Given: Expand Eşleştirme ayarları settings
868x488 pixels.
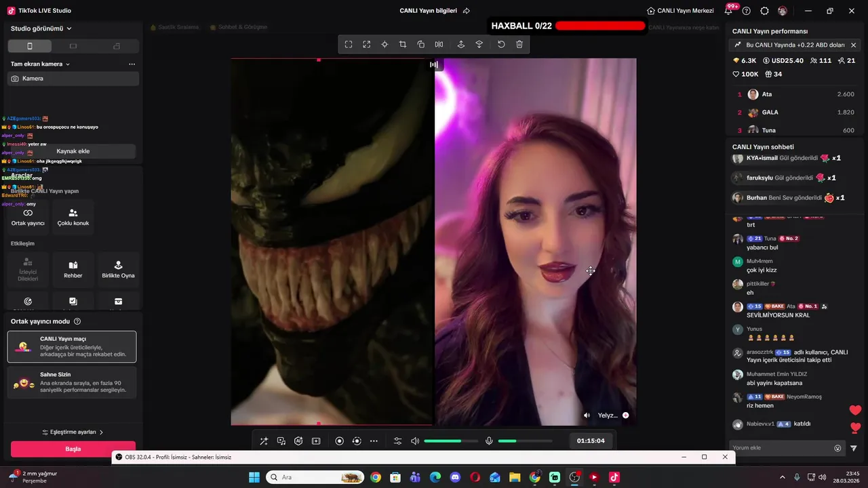Looking at the screenshot, I should 73,432.
